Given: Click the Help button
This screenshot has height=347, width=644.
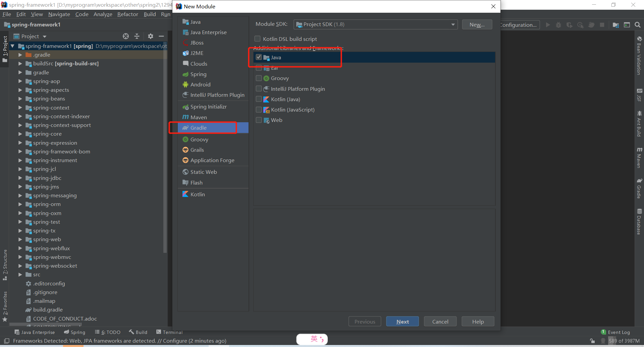Looking at the screenshot, I should point(478,322).
